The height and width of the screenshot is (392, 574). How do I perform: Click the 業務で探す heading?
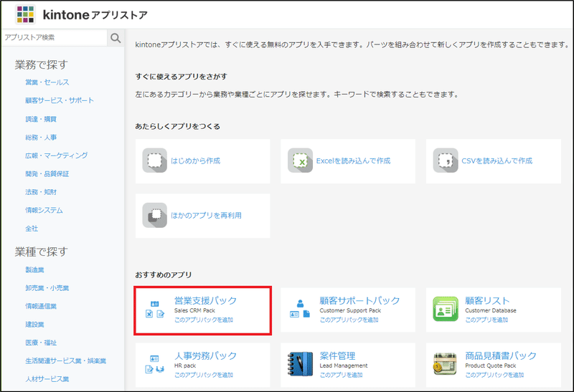coord(42,64)
